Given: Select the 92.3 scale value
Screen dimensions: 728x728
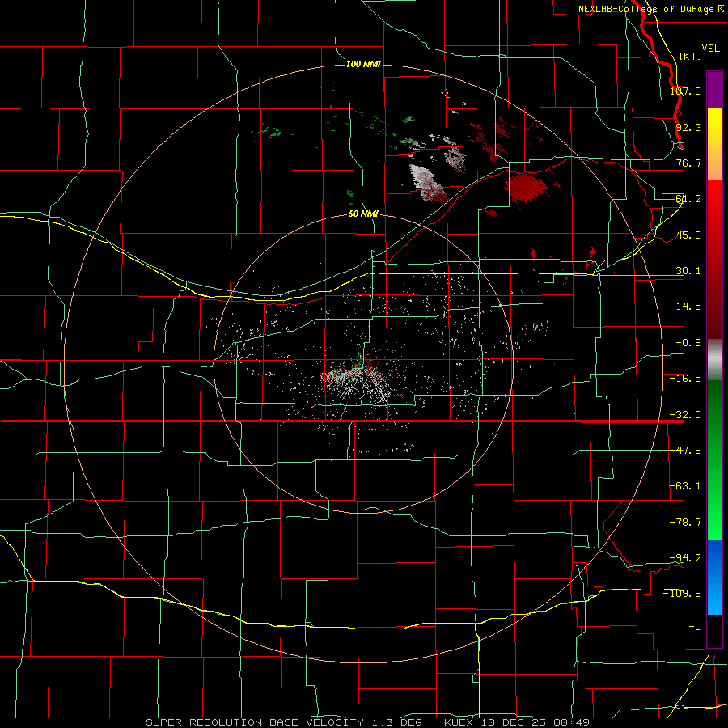Looking at the screenshot, I should click(688, 127).
